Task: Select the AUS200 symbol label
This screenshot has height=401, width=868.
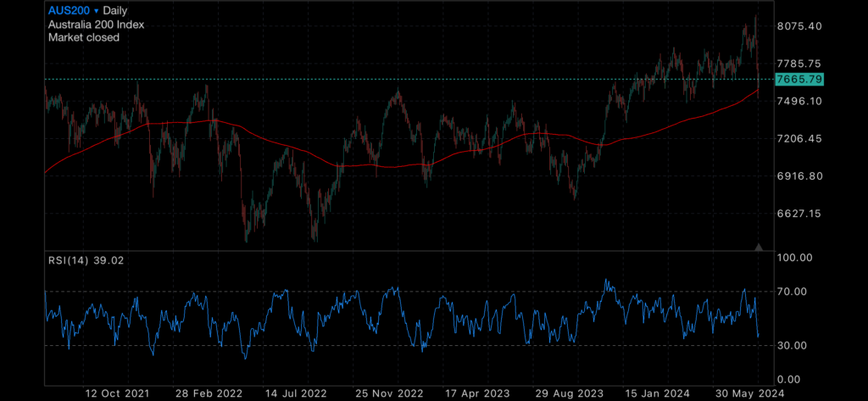Action: 69,10
